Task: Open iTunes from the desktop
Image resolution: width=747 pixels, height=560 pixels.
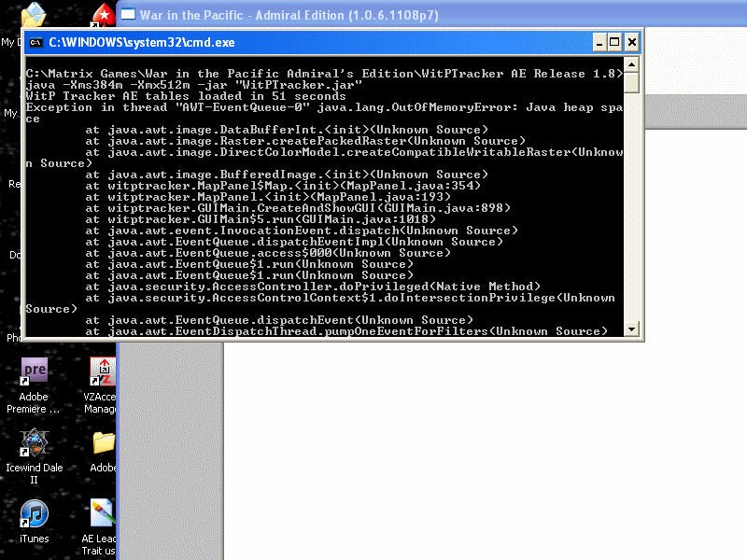Action: click(x=34, y=511)
